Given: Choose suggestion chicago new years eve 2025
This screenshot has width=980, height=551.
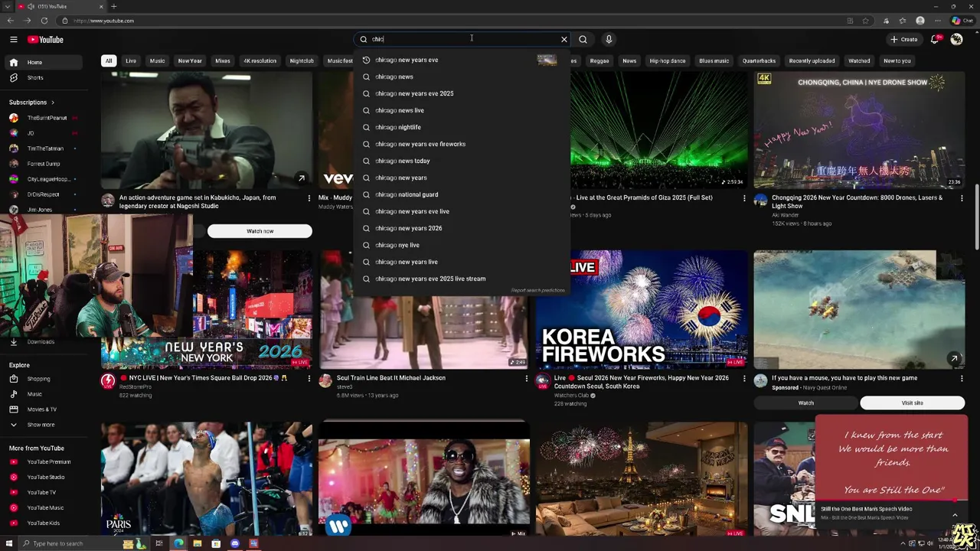Looking at the screenshot, I should [x=462, y=93].
